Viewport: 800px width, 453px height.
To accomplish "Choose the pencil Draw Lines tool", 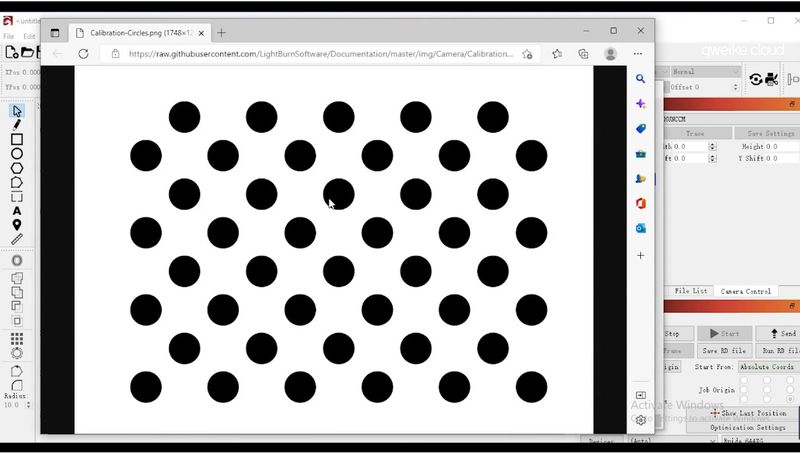I will (17, 125).
